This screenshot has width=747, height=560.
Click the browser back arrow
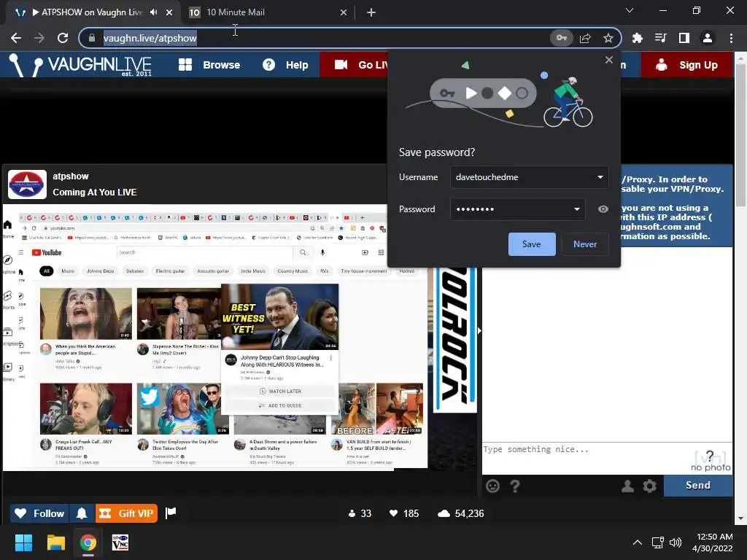coord(16,38)
